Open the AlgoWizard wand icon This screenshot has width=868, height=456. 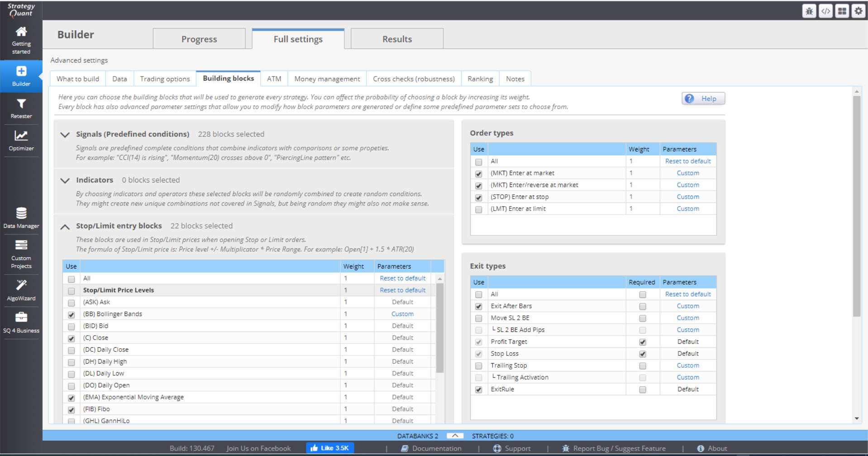point(21,285)
